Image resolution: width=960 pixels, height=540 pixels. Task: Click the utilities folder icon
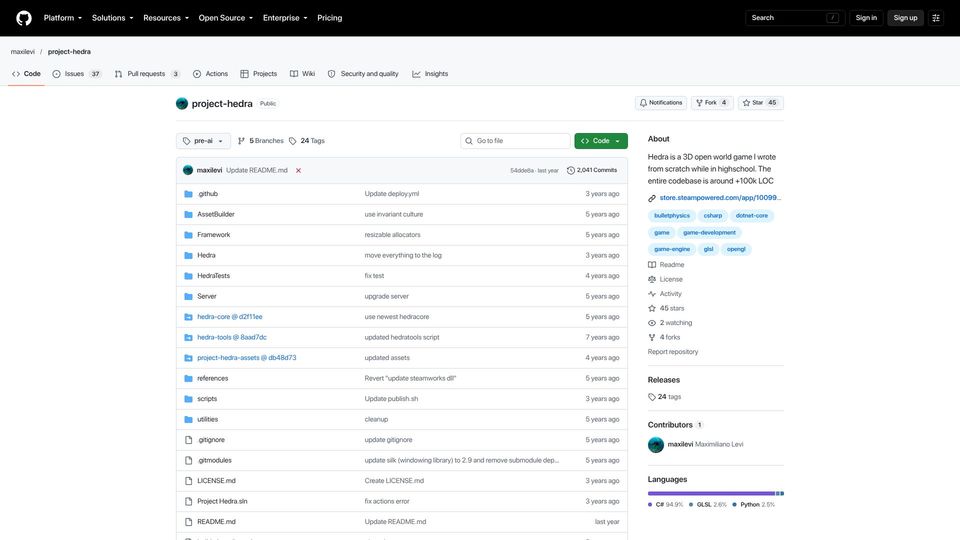point(189,419)
